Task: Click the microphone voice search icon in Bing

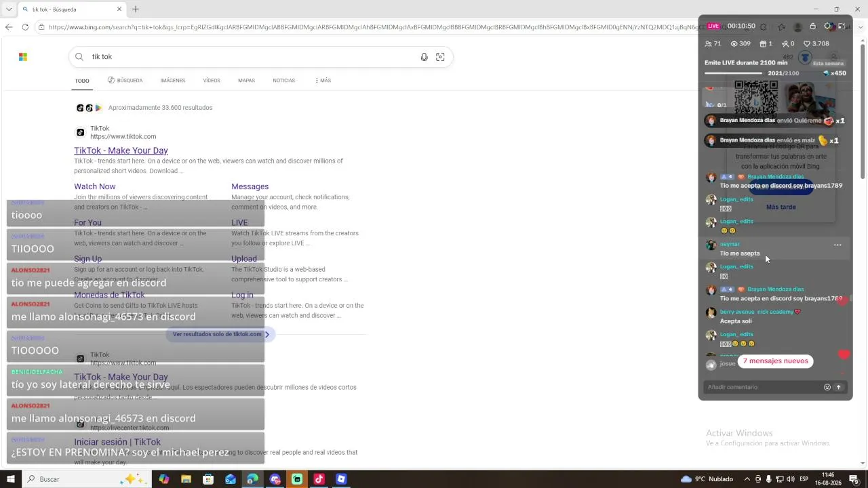Action: (x=424, y=57)
